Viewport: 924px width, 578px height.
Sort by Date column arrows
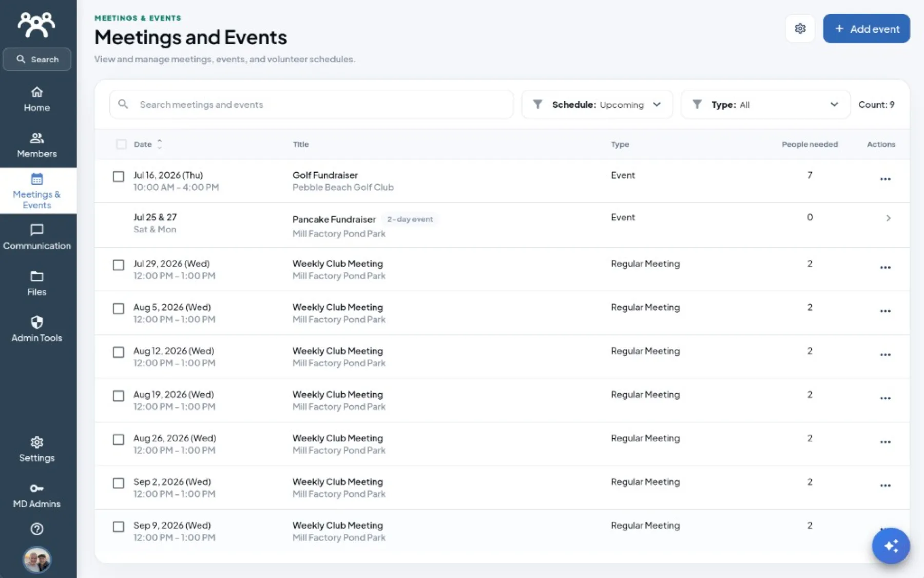pyautogui.click(x=160, y=144)
